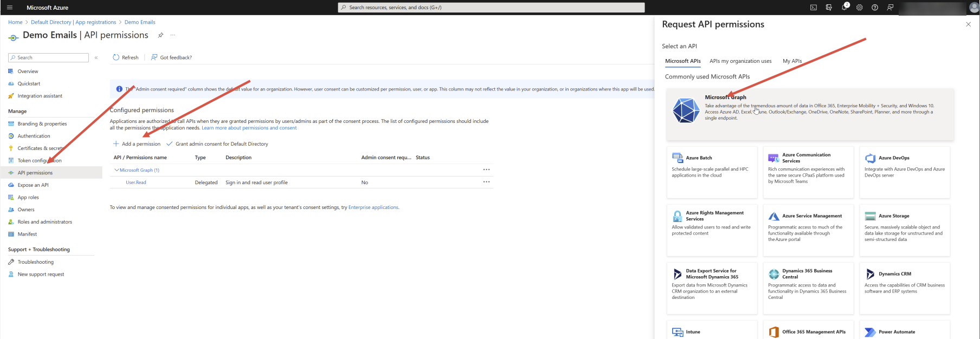
Task: Open the notifications bell
Action: (844, 8)
